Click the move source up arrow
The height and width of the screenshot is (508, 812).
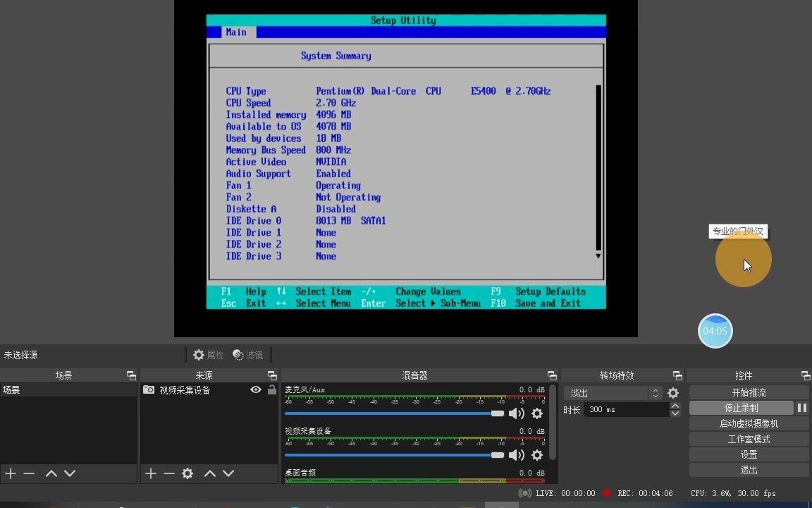tap(210, 473)
